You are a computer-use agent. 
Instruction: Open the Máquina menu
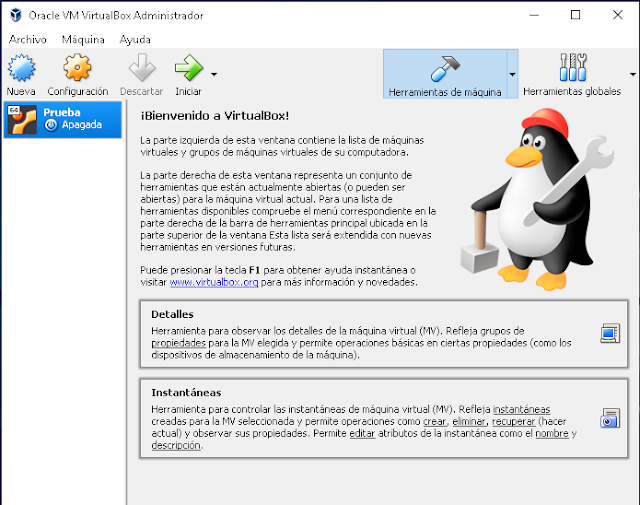coord(83,40)
